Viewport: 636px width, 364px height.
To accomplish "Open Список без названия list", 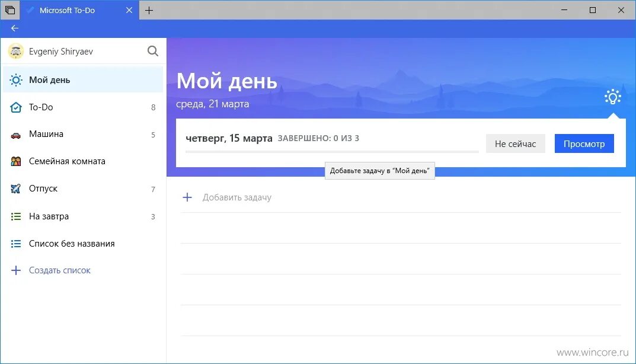I will click(x=83, y=244).
